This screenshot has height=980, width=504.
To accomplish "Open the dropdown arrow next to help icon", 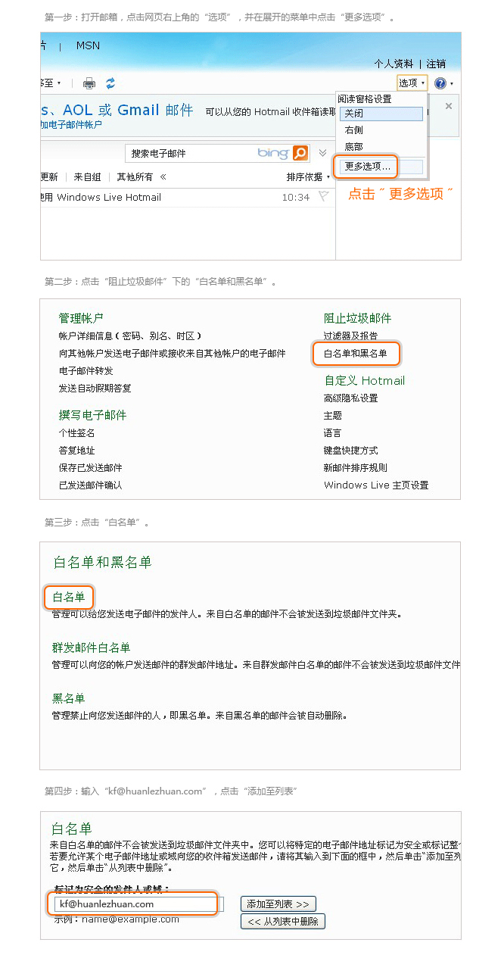I will click(x=452, y=83).
